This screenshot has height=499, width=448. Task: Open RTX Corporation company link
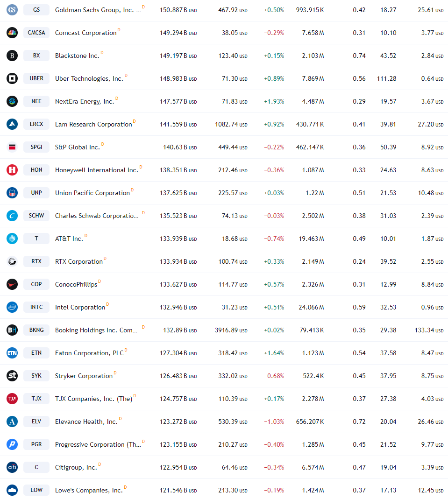point(78,261)
